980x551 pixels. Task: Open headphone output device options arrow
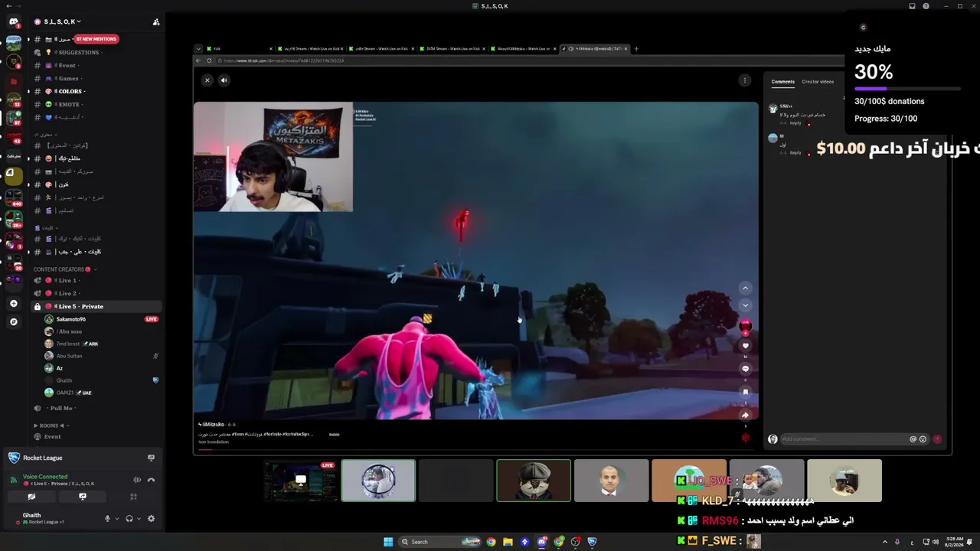tap(139, 519)
